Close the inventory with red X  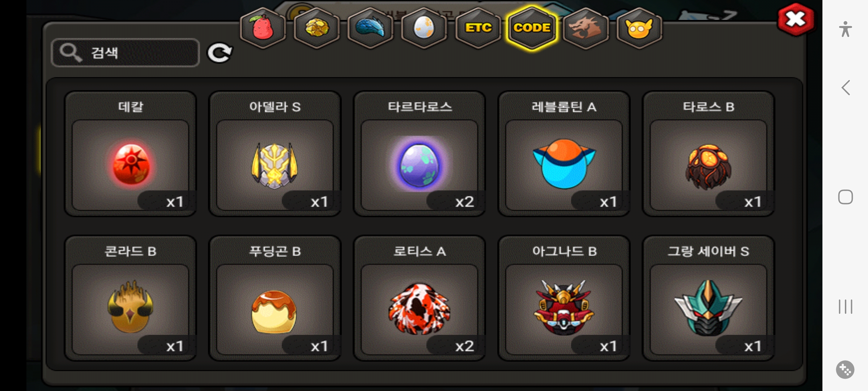click(796, 20)
